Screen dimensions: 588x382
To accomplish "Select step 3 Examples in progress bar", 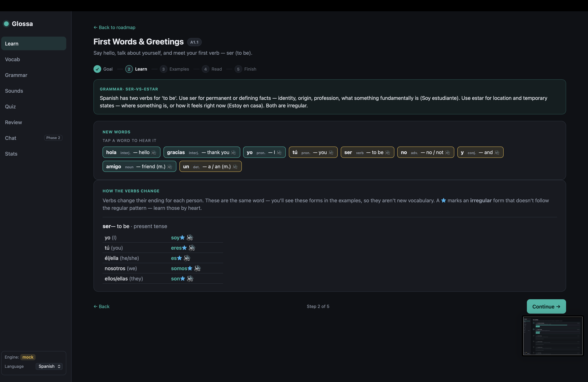I will (x=174, y=69).
